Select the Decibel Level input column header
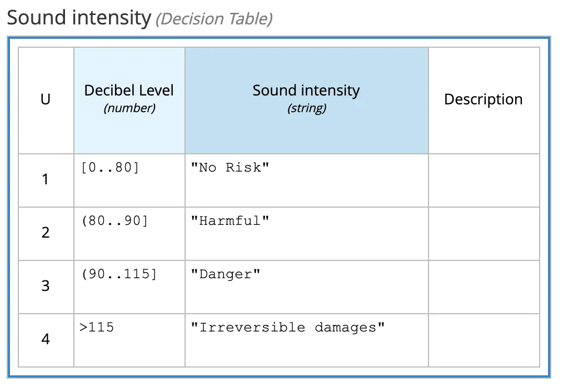 (129, 100)
